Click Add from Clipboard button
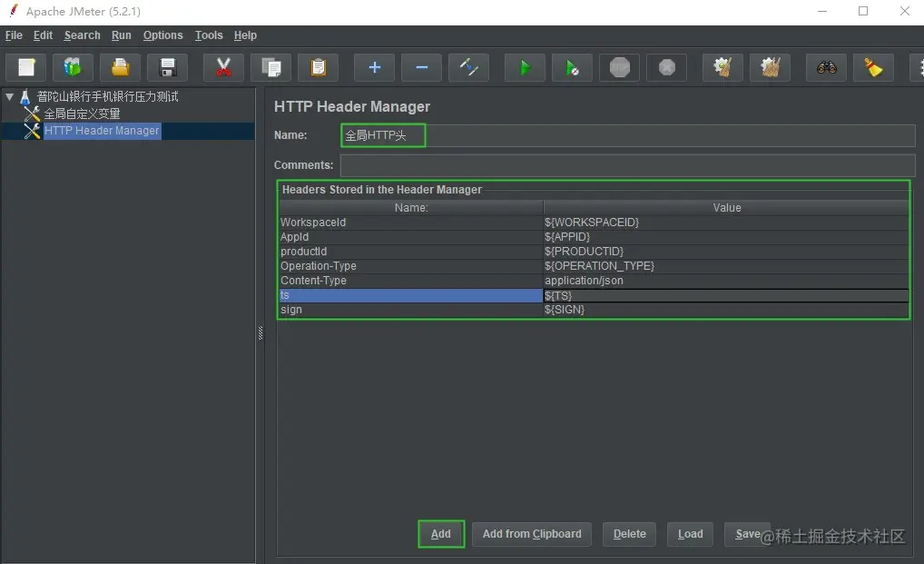This screenshot has width=924, height=564. coord(532,534)
